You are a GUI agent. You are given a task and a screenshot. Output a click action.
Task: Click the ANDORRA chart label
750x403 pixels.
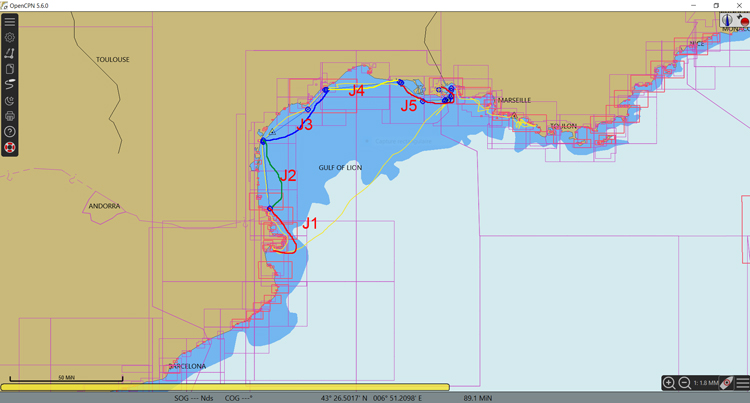[104, 206]
